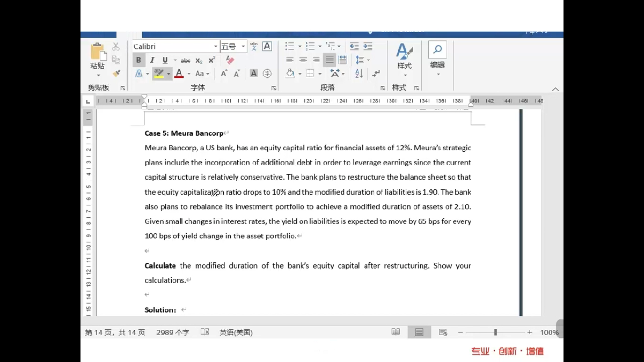Click the page count 第14页，共14页

pyautogui.click(x=115, y=333)
